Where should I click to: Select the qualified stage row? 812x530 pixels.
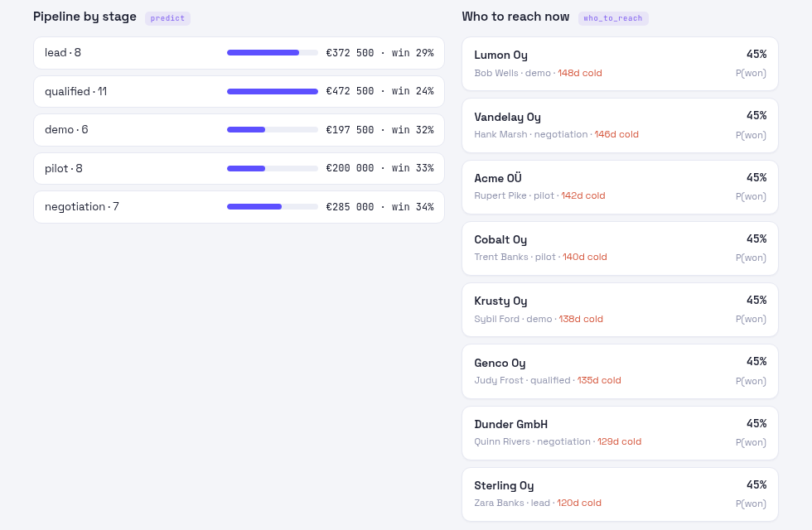point(239,92)
